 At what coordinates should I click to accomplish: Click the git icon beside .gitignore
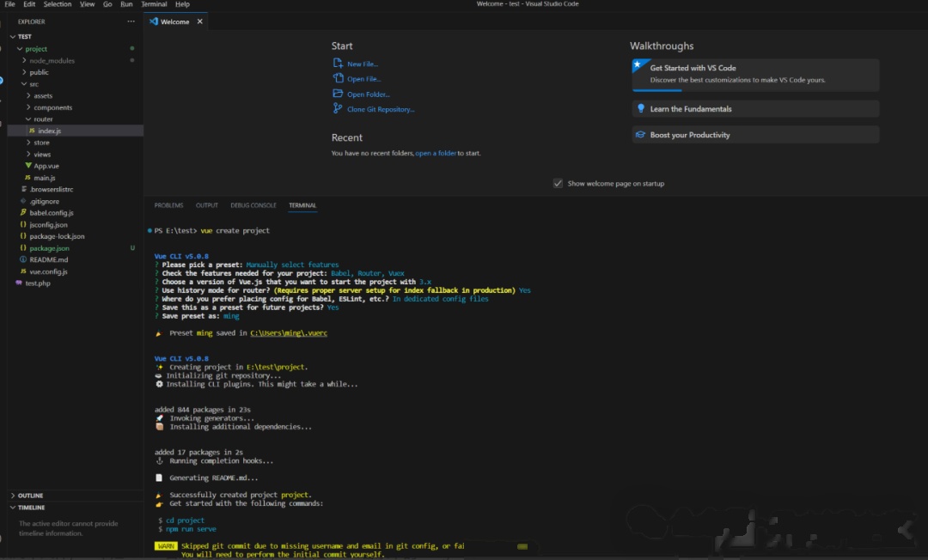23,201
